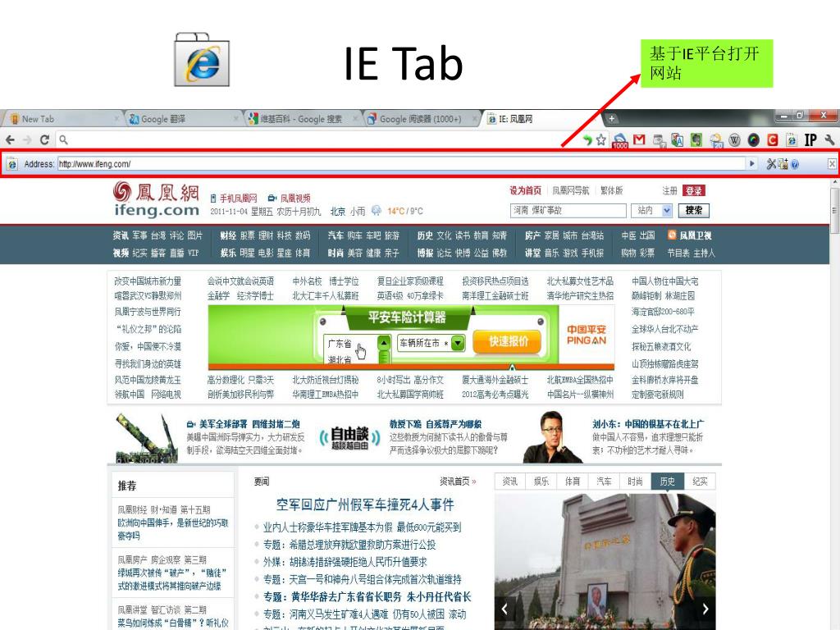The width and height of the screenshot is (840, 630).
Task: Select the IE: 凤凰网 tab
Action: tap(541, 119)
